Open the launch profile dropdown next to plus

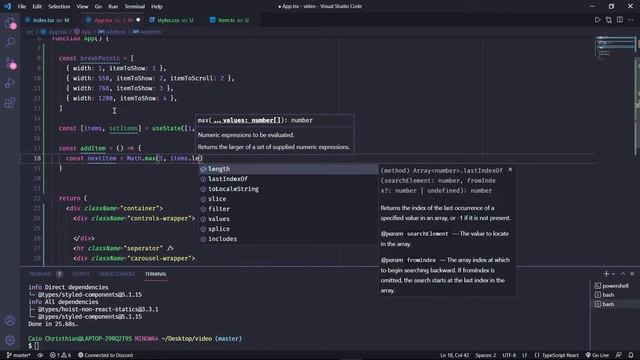[613, 274]
